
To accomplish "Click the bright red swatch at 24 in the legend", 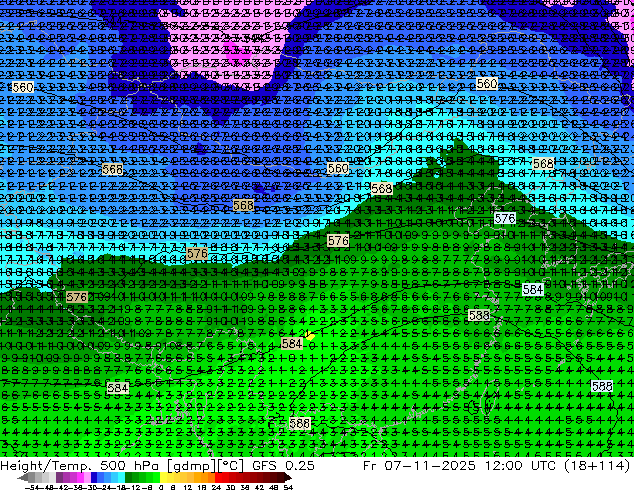I will pyautogui.click(x=218, y=477).
